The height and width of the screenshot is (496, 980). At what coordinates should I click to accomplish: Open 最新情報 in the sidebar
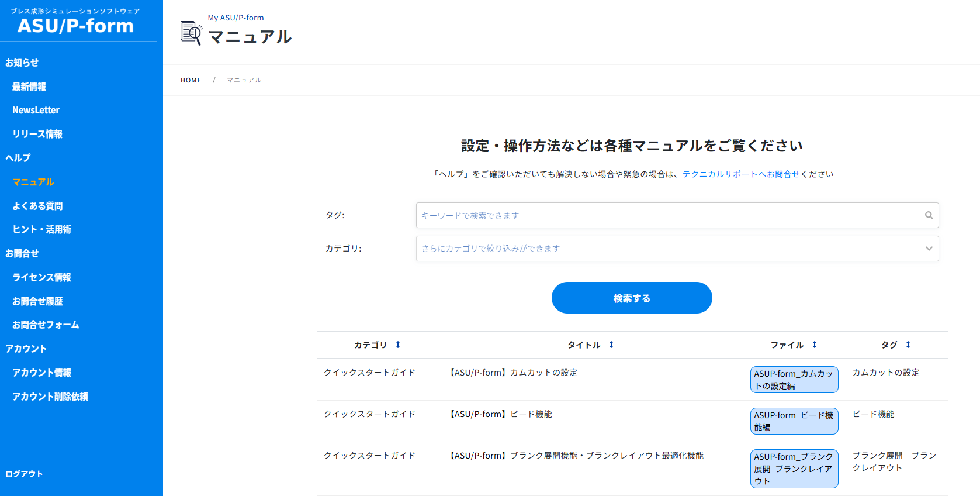tap(29, 87)
